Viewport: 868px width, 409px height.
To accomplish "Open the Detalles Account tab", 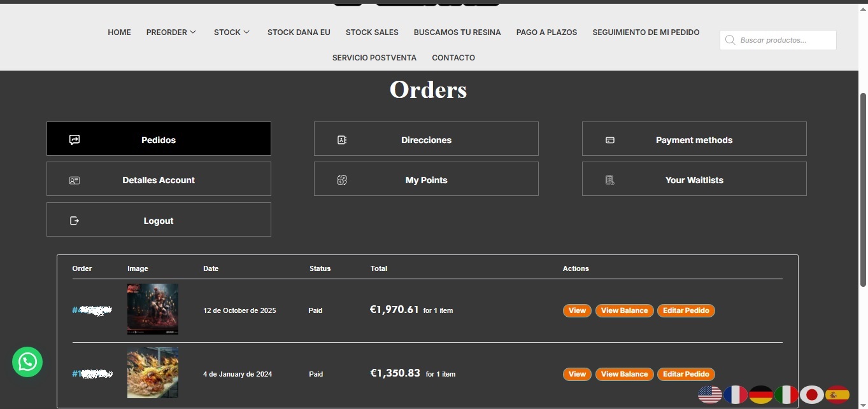I will pyautogui.click(x=159, y=179).
